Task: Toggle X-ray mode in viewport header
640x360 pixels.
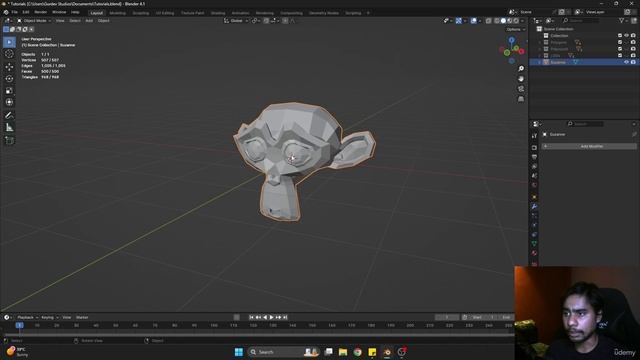Action: tap(488, 21)
